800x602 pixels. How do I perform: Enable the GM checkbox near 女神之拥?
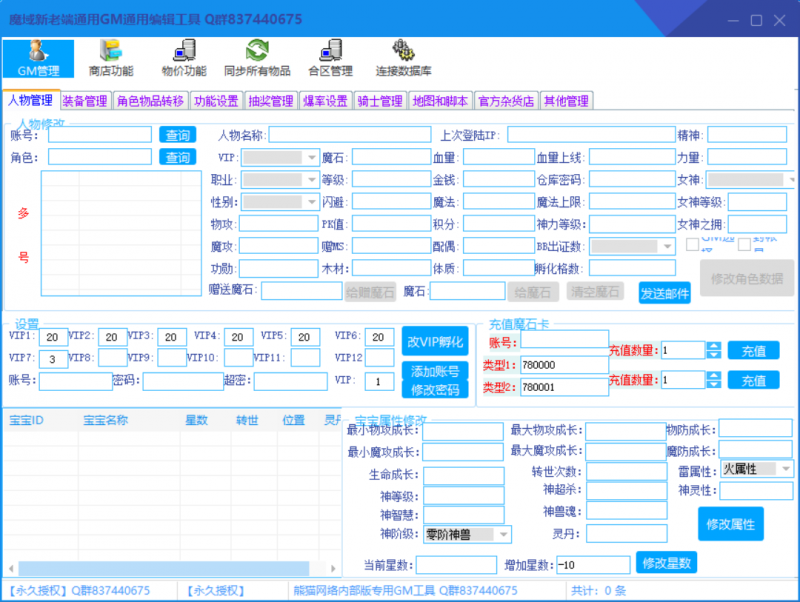pos(692,244)
